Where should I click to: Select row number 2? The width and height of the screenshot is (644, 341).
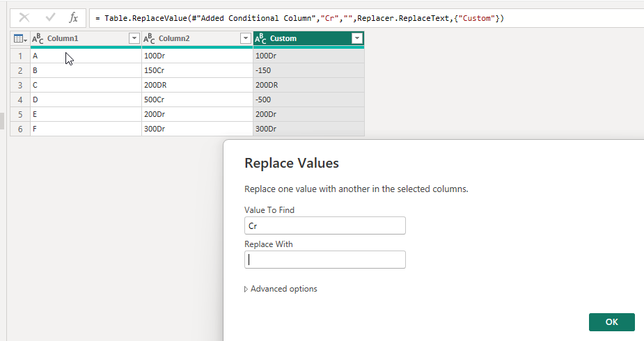coord(20,70)
